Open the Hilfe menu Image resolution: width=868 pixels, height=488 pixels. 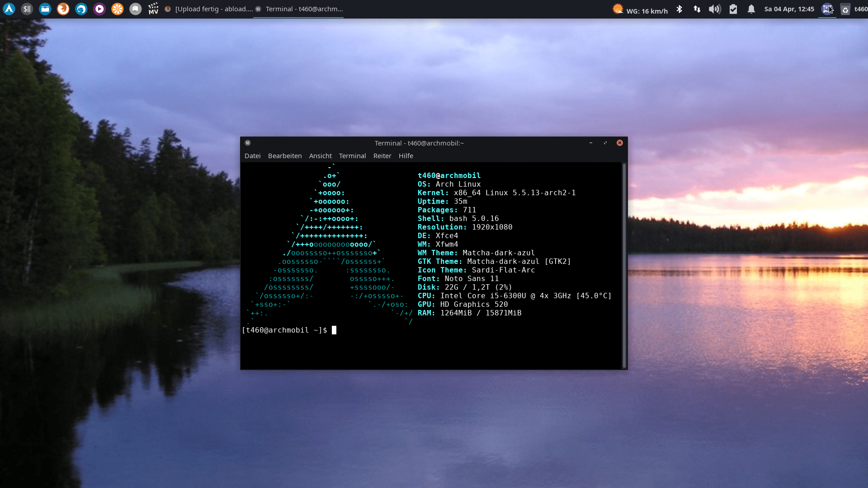tap(406, 156)
